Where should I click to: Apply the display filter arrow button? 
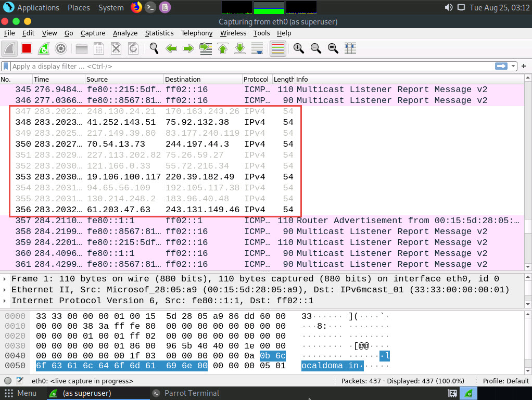tap(501, 66)
